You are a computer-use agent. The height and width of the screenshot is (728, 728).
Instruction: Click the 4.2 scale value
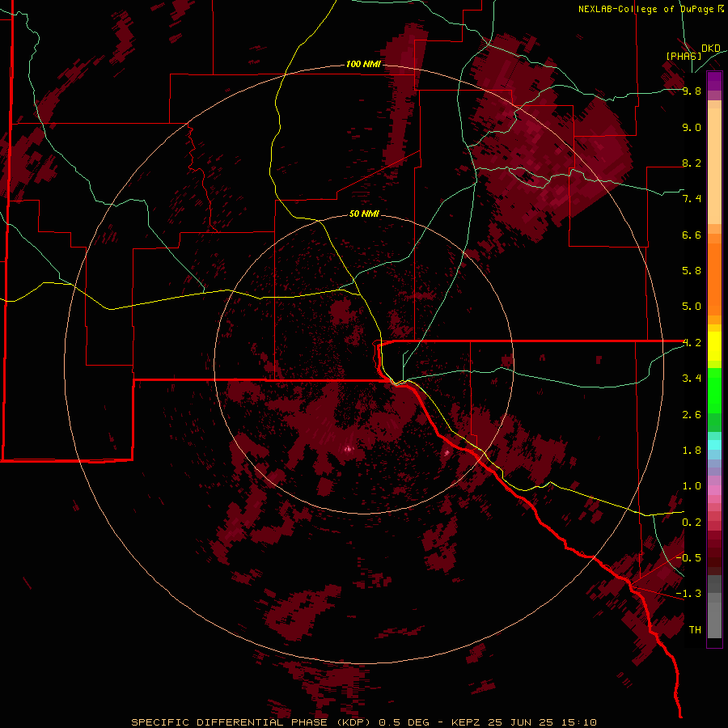point(692,343)
